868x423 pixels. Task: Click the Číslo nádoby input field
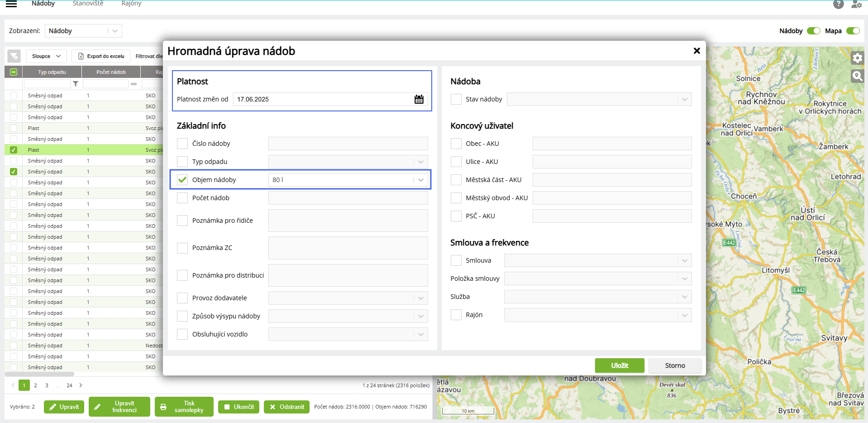point(348,144)
